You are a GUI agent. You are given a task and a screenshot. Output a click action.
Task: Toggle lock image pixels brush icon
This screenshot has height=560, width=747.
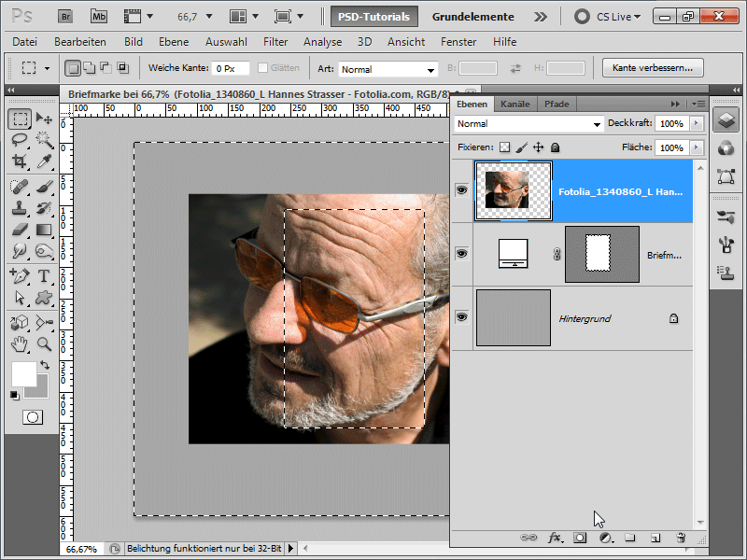pyautogui.click(x=522, y=147)
